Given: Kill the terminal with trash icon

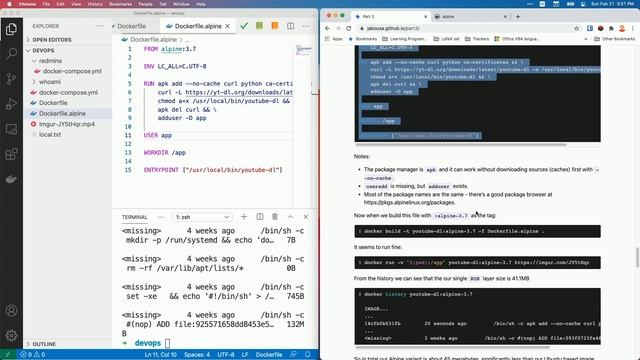Looking at the screenshot, I should [275, 217].
